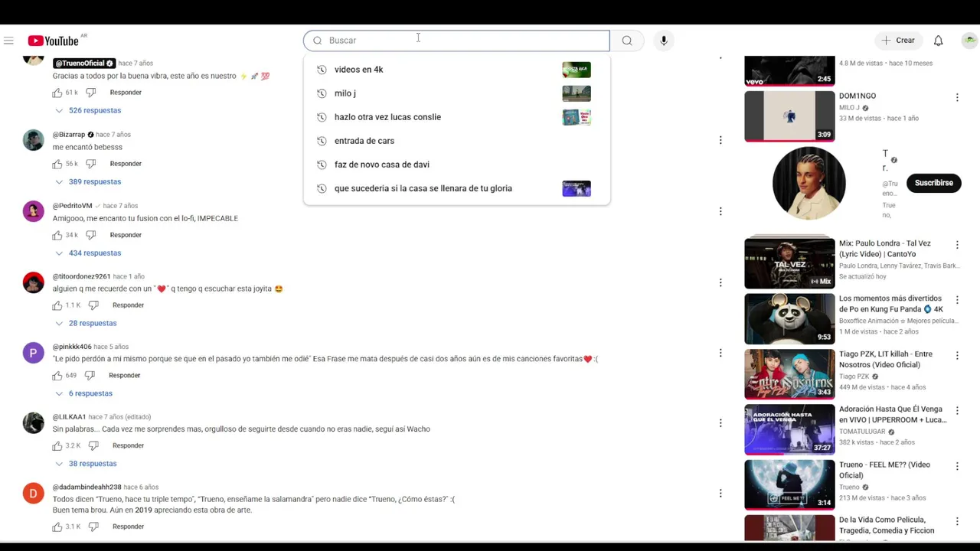The height and width of the screenshot is (551, 980).
Task: Reply to the dadambindeahh238 comment
Action: pyautogui.click(x=128, y=527)
